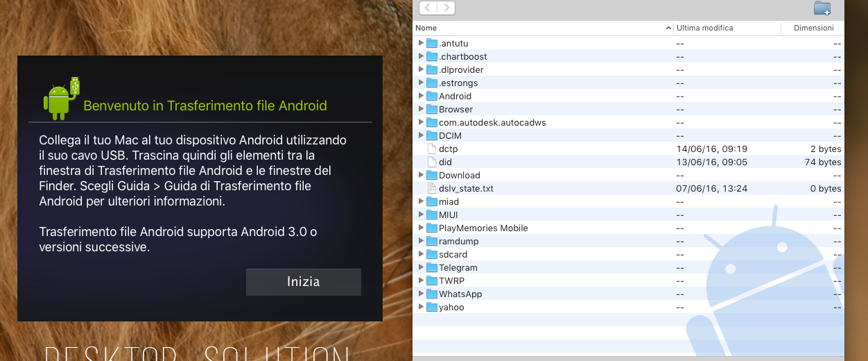Click the 74 bytes size value
The height and width of the screenshot is (361, 868).
(x=824, y=162)
